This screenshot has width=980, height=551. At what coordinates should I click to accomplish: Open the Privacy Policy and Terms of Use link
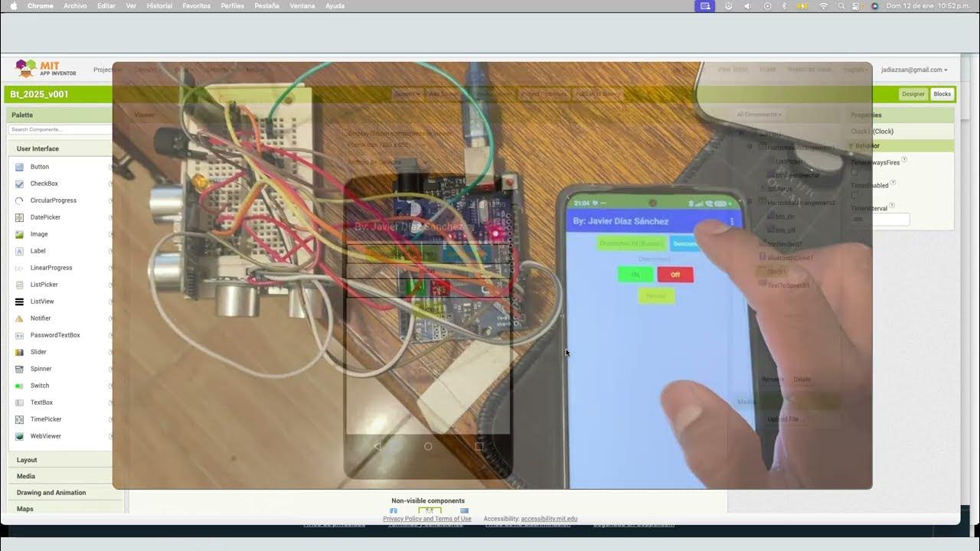point(427,519)
